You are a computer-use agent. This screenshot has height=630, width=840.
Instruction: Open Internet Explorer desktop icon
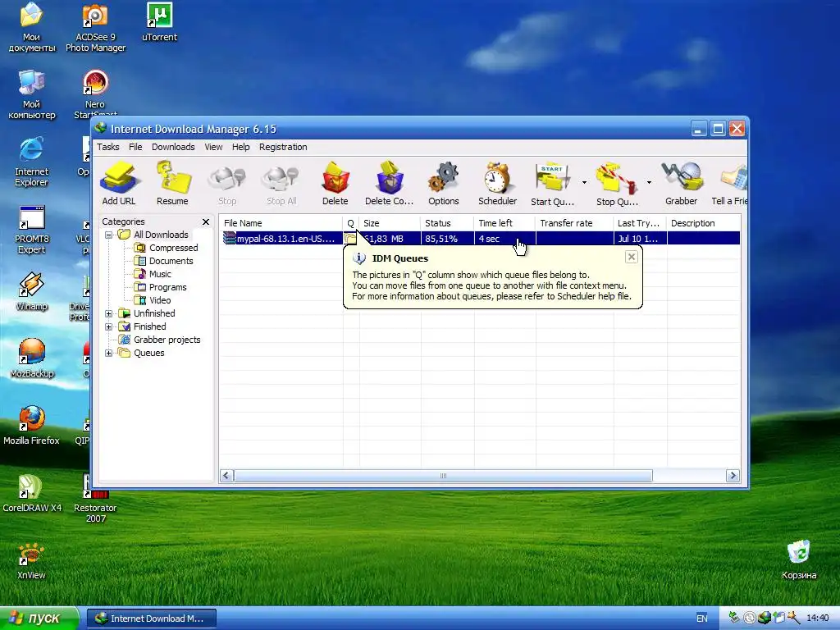[32, 162]
